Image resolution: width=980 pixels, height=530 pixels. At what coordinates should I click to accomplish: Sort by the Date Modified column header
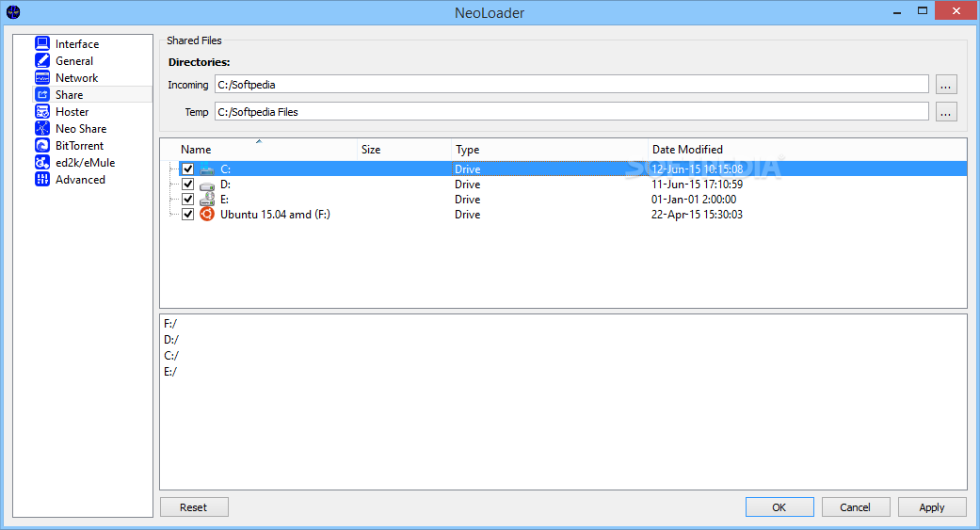tap(807, 150)
